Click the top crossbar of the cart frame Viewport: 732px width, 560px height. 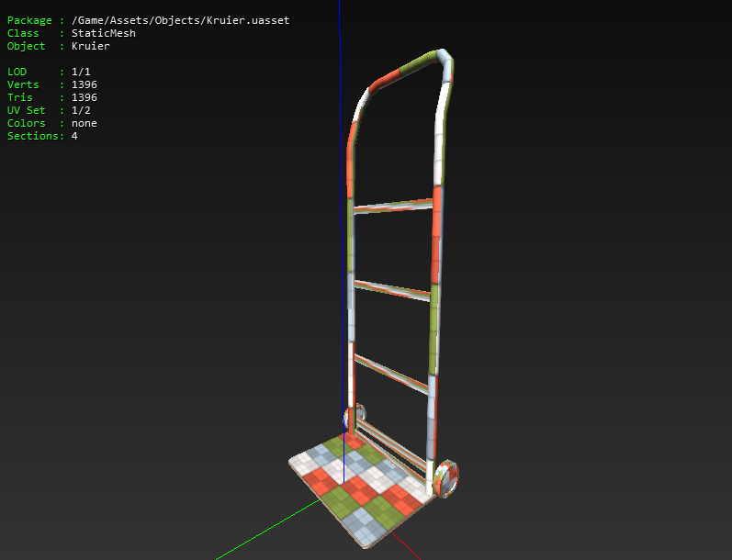point(393,207)
